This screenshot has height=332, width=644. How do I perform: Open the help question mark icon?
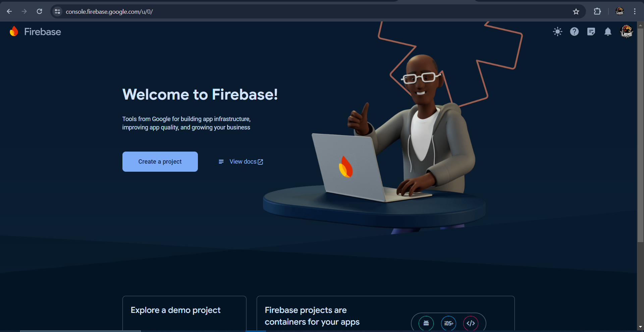[574, 32]
